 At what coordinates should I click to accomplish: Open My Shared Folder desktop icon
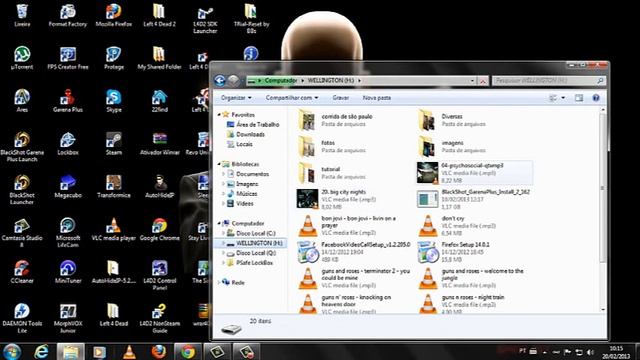point(159,58)
